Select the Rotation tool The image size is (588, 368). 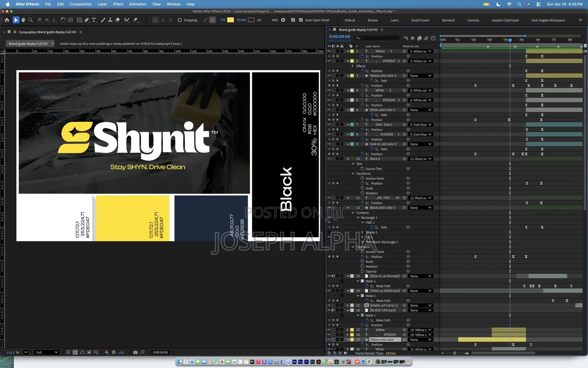(63, 20)
